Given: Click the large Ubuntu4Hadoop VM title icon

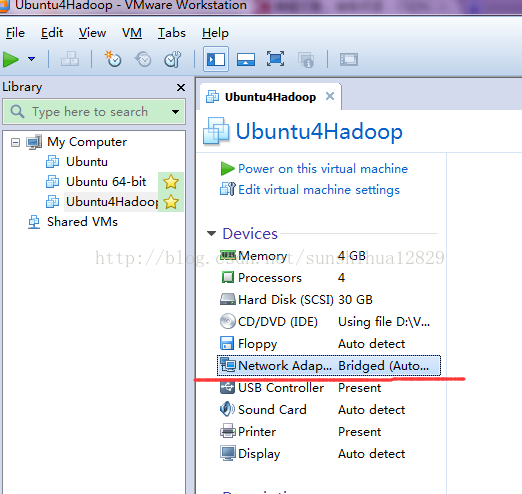Looking at the screenshot, I should coord(216,131).
